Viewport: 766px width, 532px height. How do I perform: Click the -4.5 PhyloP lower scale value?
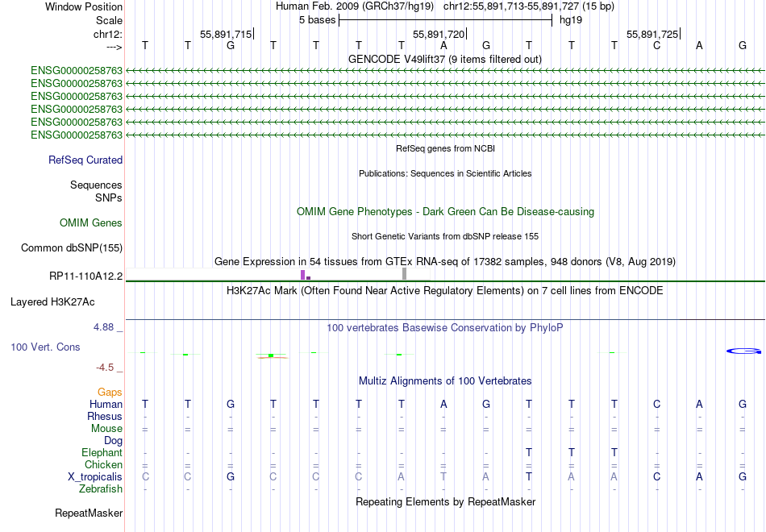(105, 367)
